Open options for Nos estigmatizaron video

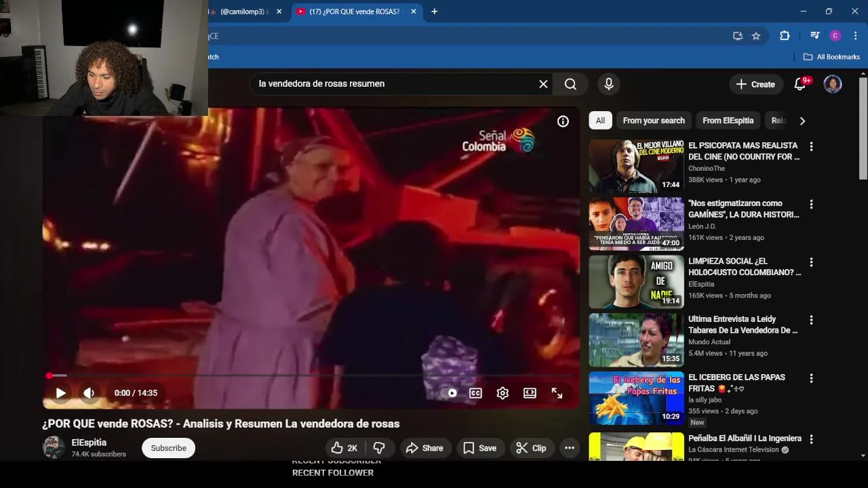811,204
